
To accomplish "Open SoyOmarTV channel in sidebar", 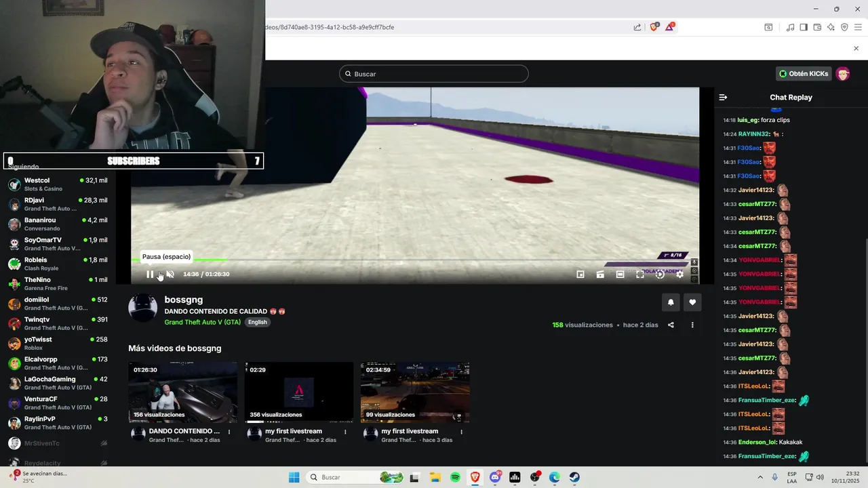I will 57,244.
